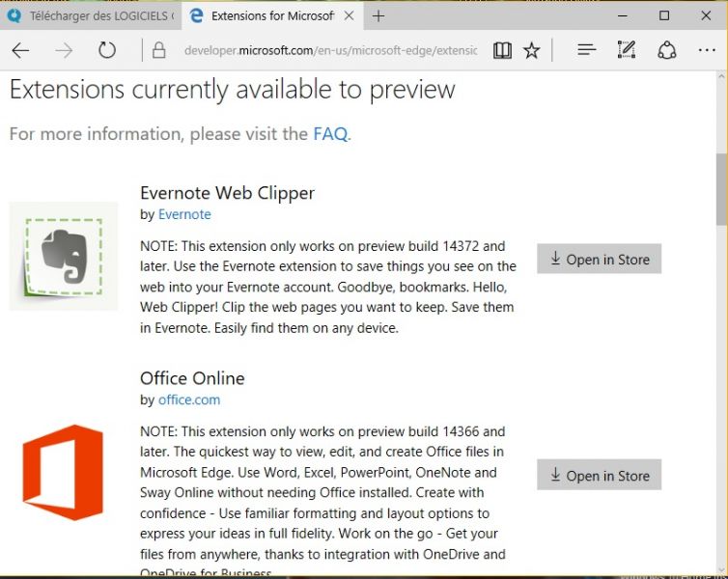Close the Extensions for Microsoft tab
Screen dimensions: 728x579
tap(350, 15)
